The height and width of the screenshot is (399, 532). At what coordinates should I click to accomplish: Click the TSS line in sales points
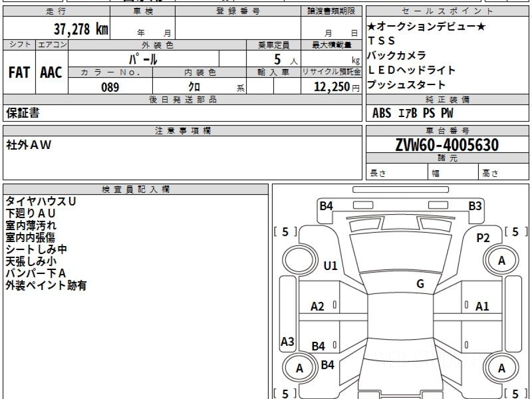point(381,41)
